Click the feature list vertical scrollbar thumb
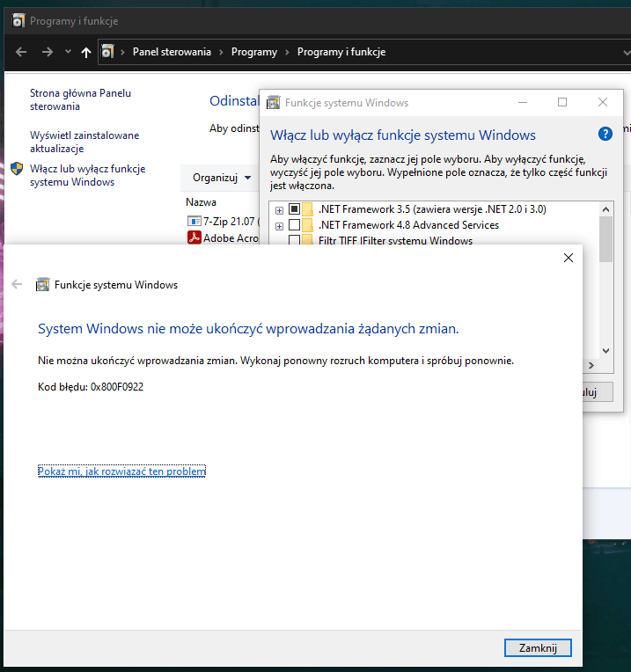631x672 pixels. click(x=605, y=239)
